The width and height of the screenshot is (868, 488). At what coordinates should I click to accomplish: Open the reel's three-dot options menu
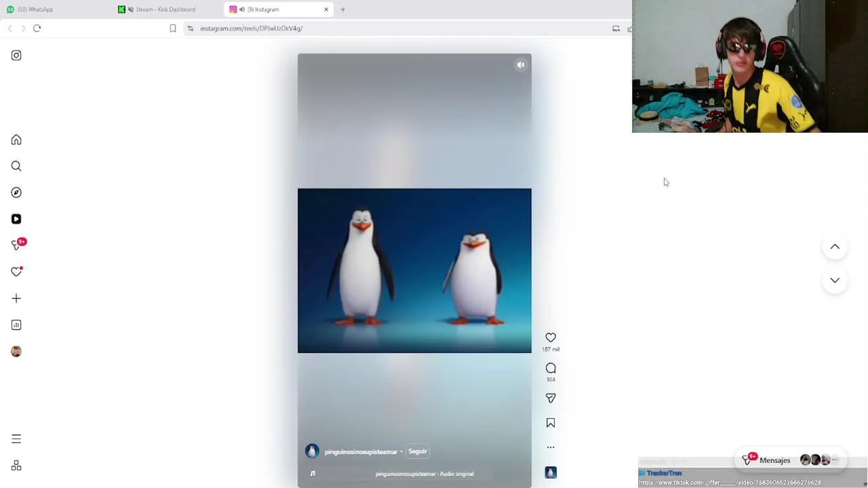pyautogui.click(x=551, y=447)
